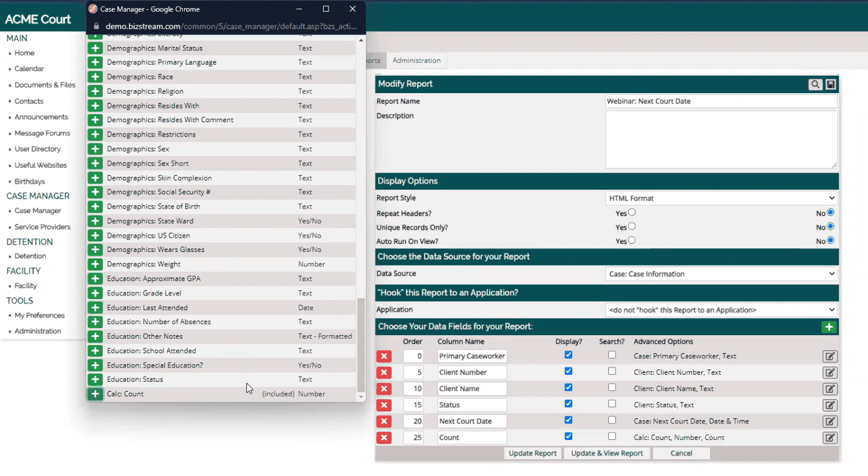The width and height of the screenshot is (868, 476).
Task: Click the popup's scroll down arrow
Action: click(x=361, y=396)
